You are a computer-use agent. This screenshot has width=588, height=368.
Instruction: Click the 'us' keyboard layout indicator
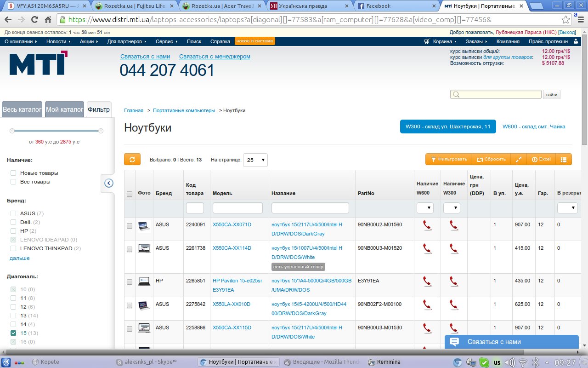[x=497, y=362]
